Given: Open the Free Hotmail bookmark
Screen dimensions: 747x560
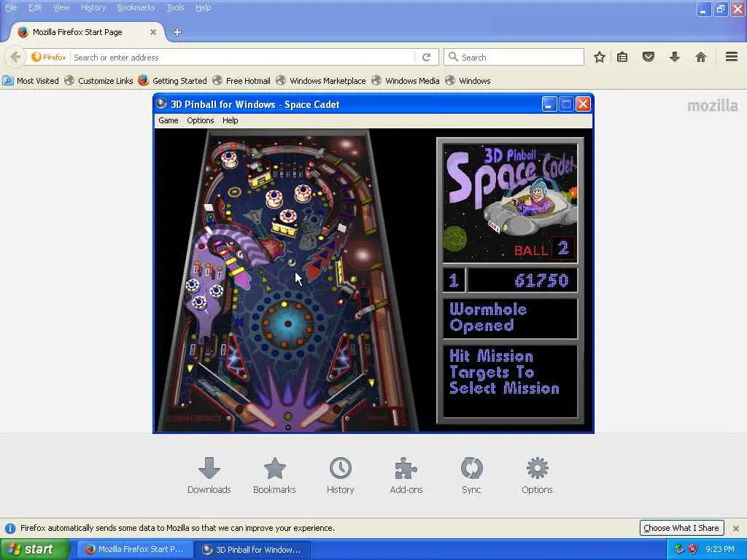Looking at the screenshot, I should tap(241, 80).
